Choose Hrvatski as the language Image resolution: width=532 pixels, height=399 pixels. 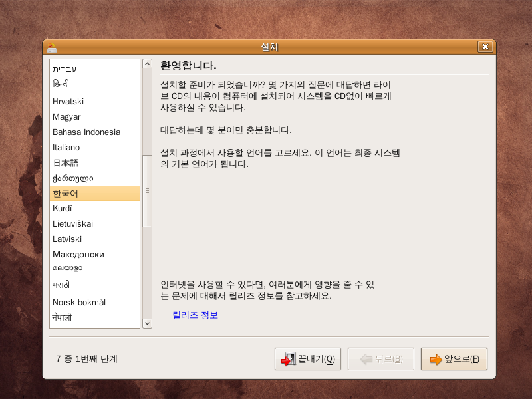click(94, 102)
